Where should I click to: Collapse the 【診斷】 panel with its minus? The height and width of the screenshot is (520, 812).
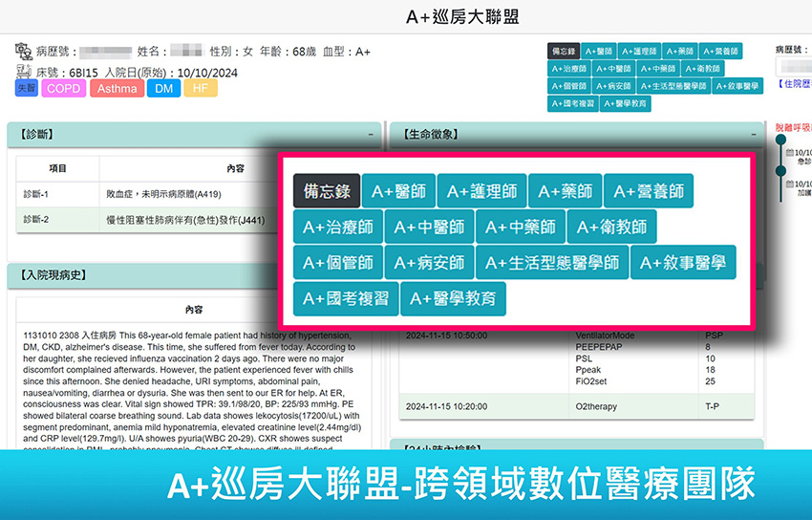(371, 134)
